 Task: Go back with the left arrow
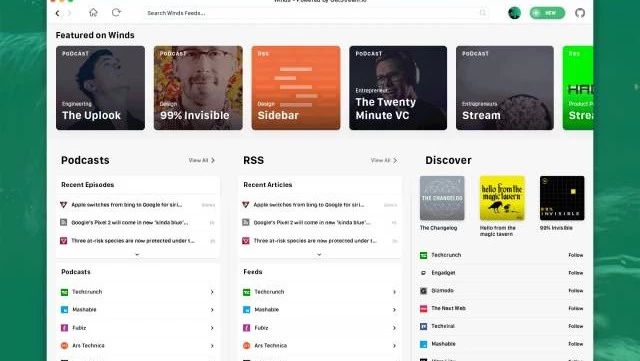58,13
